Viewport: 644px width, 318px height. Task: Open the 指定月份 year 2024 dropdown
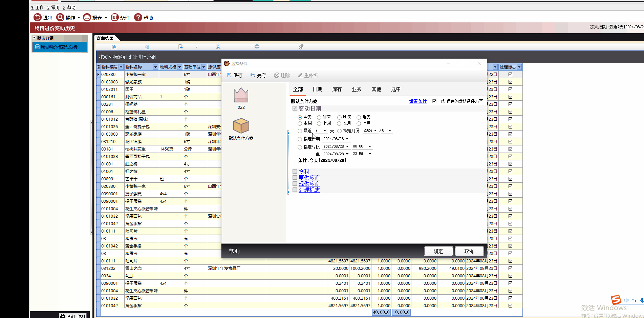375,131
